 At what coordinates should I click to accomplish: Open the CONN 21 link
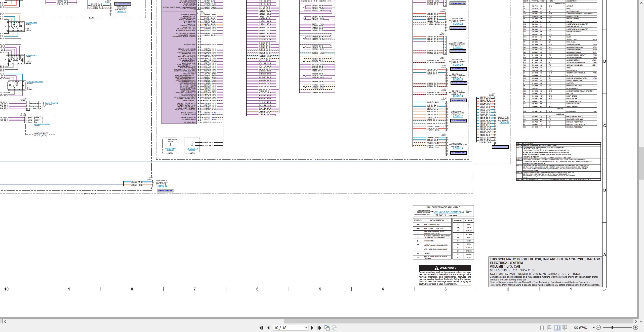tap(458, 48)
